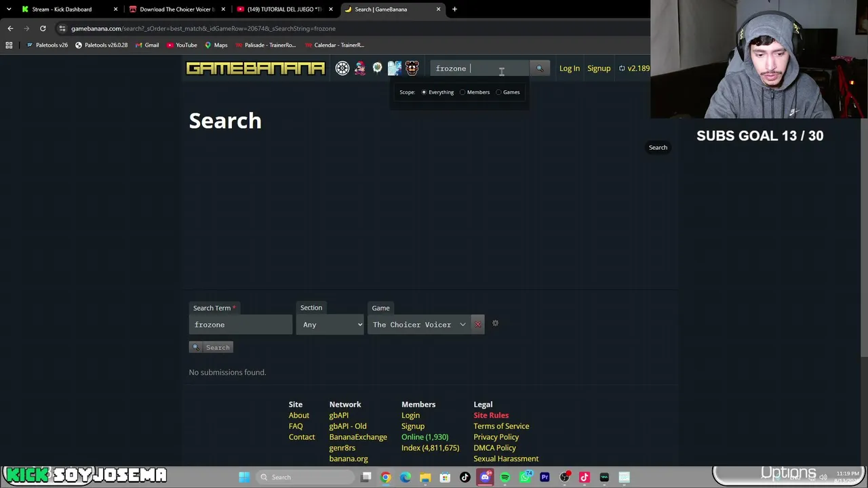Open Paletools v26.0.28 bookmark
Viewport: 868px width, 488px height.
102,45
